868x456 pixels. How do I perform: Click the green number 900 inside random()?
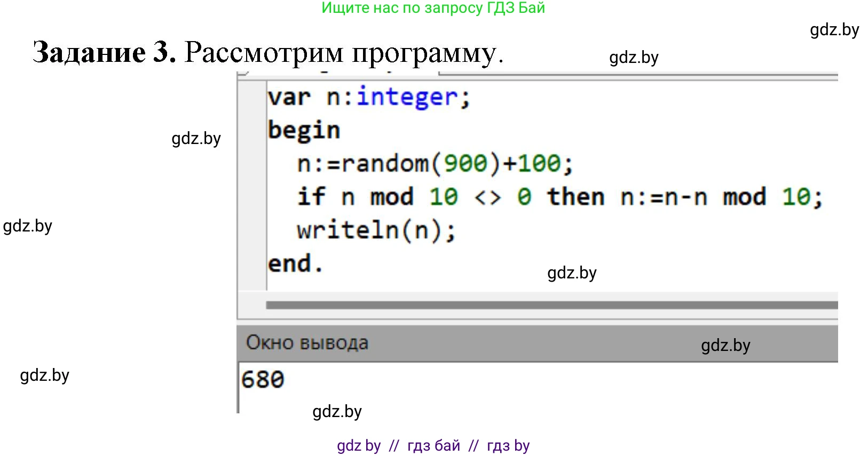tap(465, 164)
